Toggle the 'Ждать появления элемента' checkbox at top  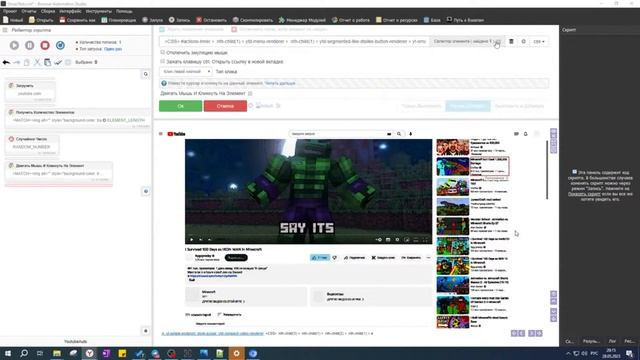(162, 29)
